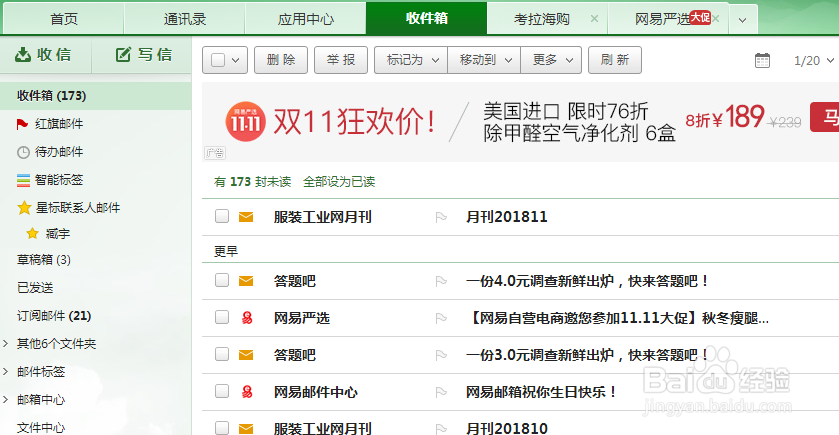Click envelope icon of 月刊201810 mail
Viewport: 839px width, 435px height.
246,429
